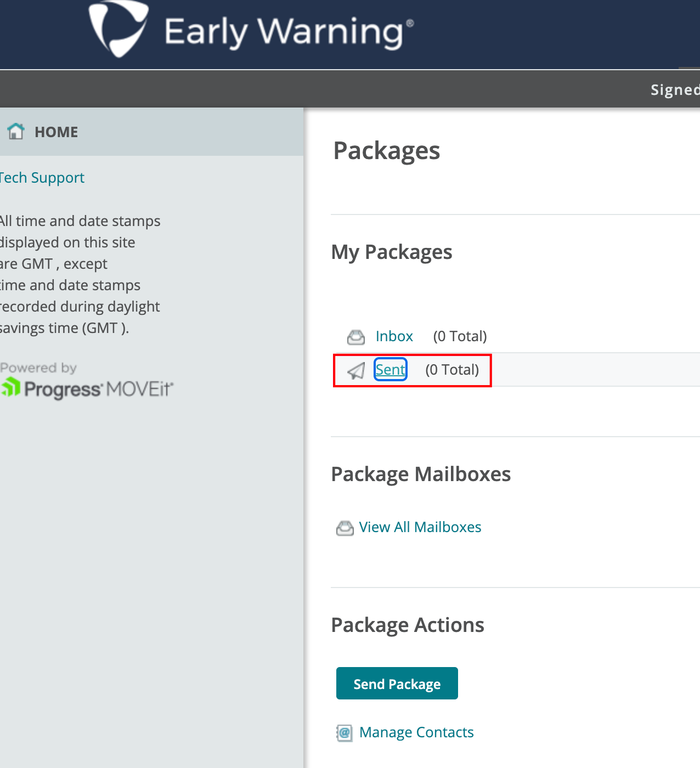This screenshot has width=700, height=768.
Task: Open the Tech Support link
Action: point(42,178)
